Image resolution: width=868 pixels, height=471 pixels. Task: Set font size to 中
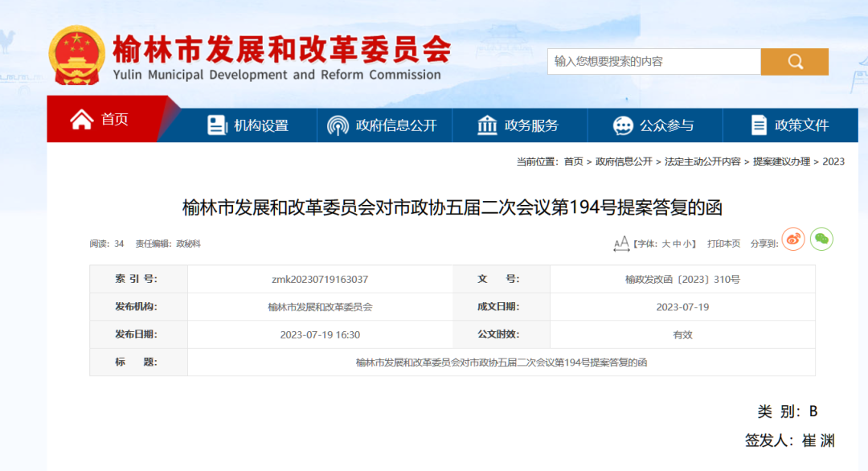pos(677,244)
